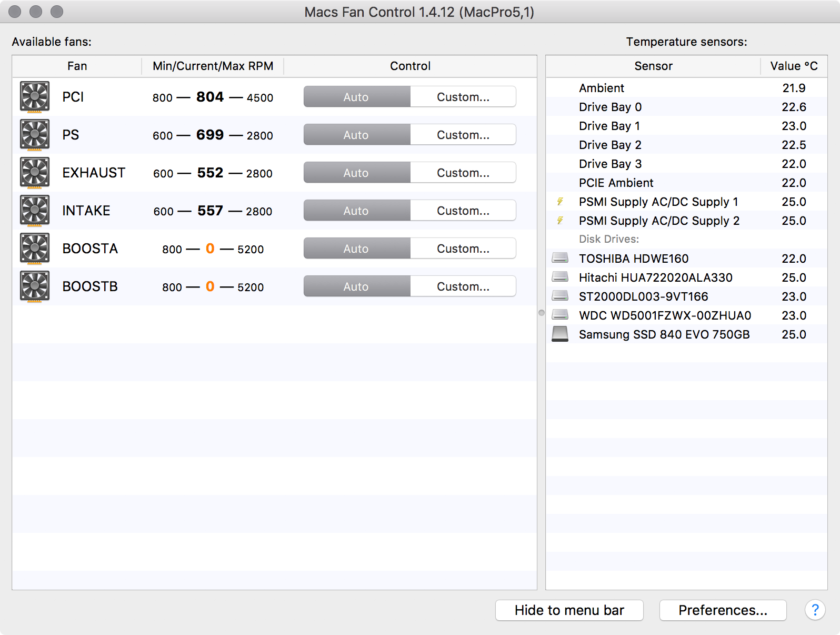Hide the app to menu bar

pyautogui.click(x=569, y=610)
